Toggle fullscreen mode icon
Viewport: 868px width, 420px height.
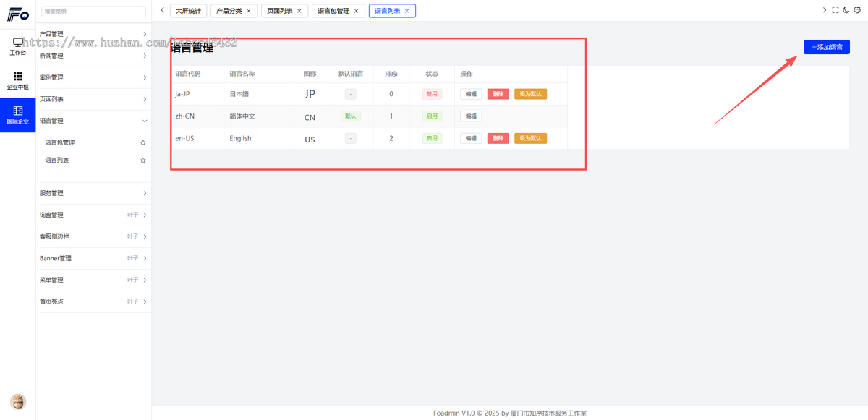[x=835, y=10]
